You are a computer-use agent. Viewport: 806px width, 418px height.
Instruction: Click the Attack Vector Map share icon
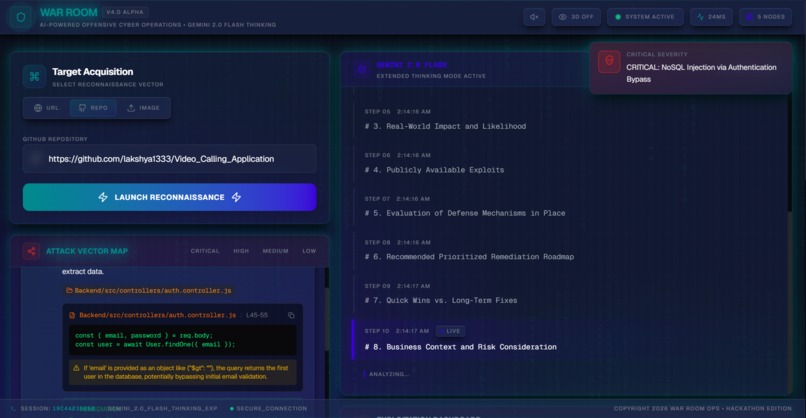click(x=31, y=251)
